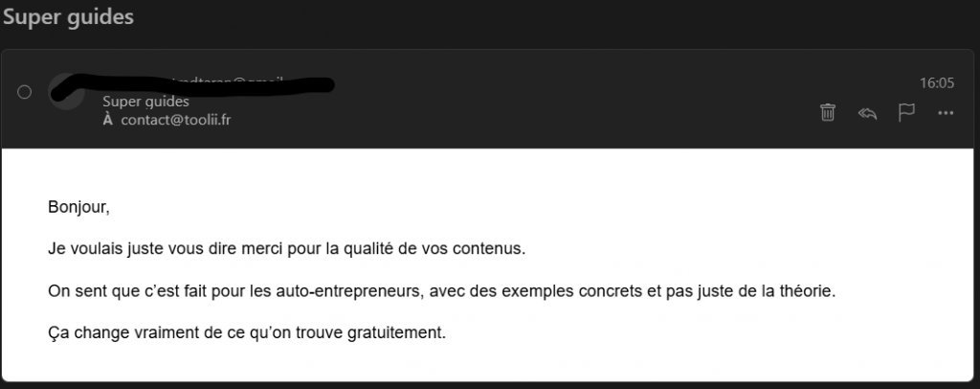Click the sentence starting "On sent que"
The image size is (980, 389).
point(441,290)
